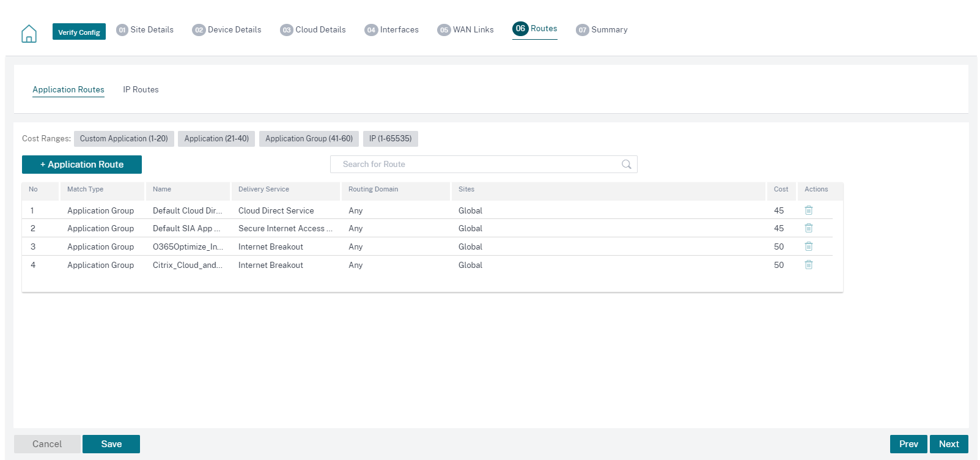The image size is (980, 460).
Task: Select Cloud Direct Service cell
Action: (276, 210)
